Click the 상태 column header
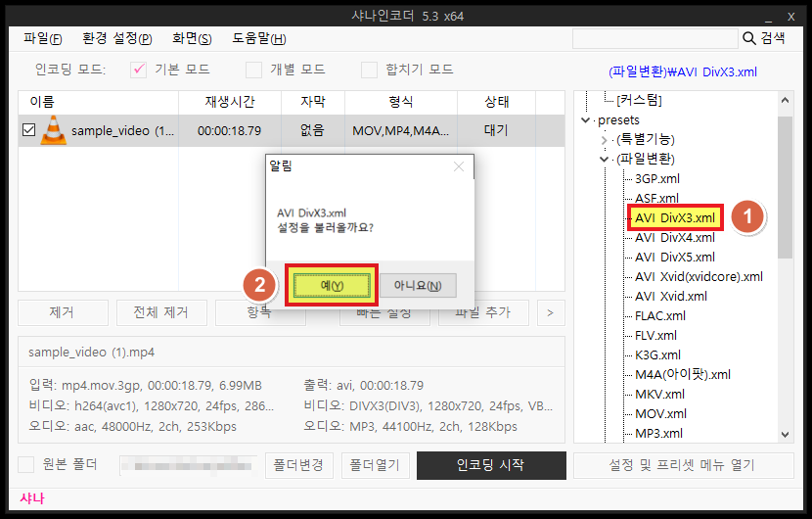Screen dimensions: 812x519 click(497, 102)
